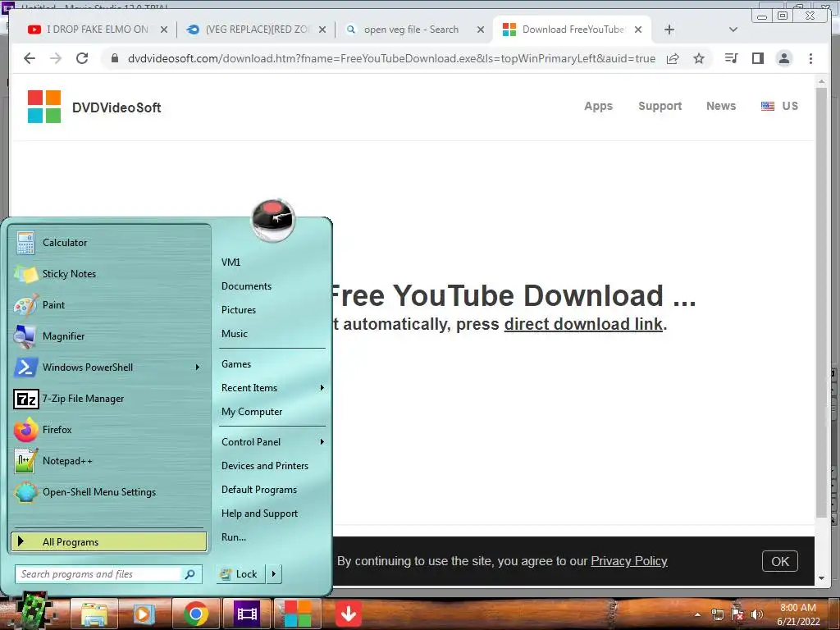Viewport: 840px width, 630px height.
Task: Open browser profile avatar
Action: (x=783, y=58)
